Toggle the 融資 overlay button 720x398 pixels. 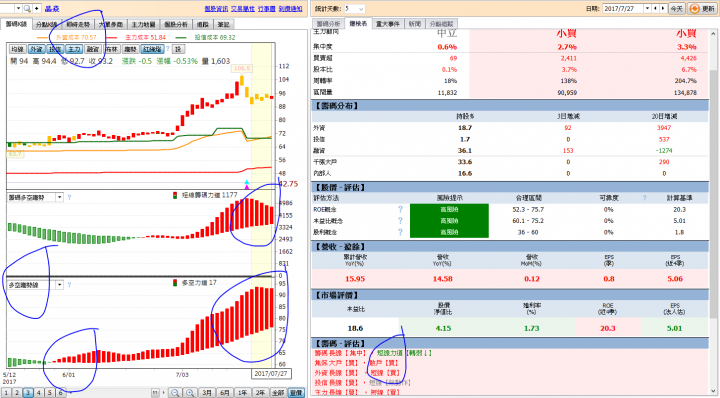93,49
